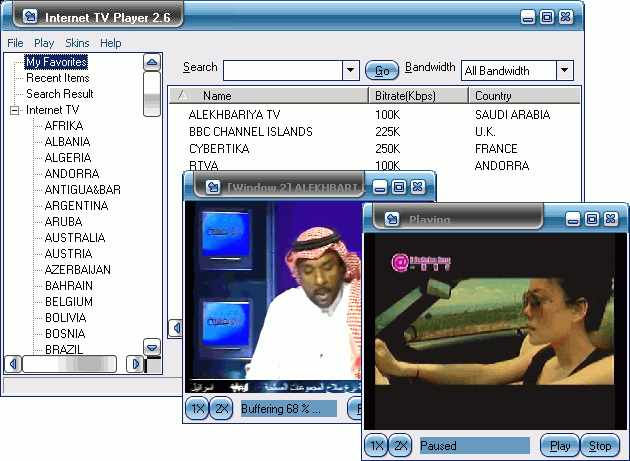
Task: Click the Internet TV Player title icon
Action: pos(30,16)
